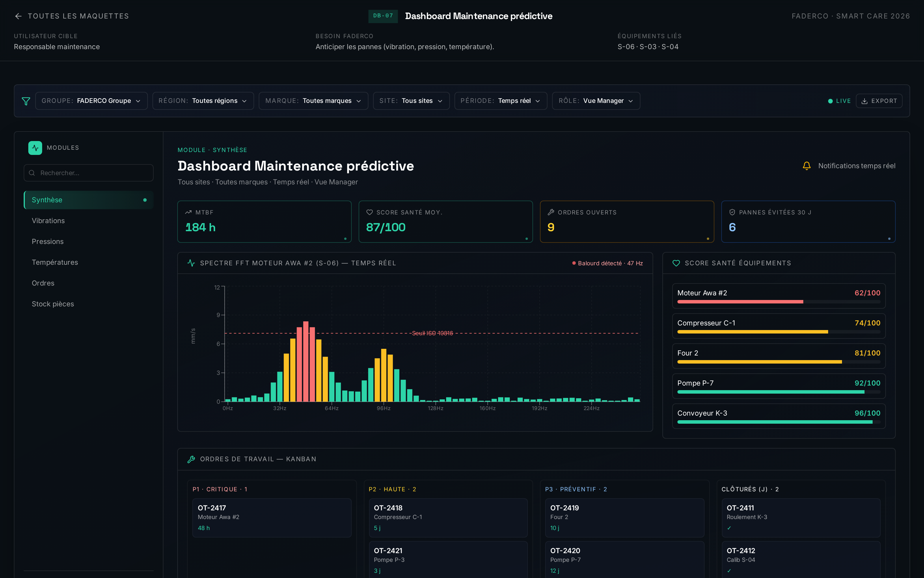
Task: Click the 96Hz axis label in FFT chart
Action: 384,408
